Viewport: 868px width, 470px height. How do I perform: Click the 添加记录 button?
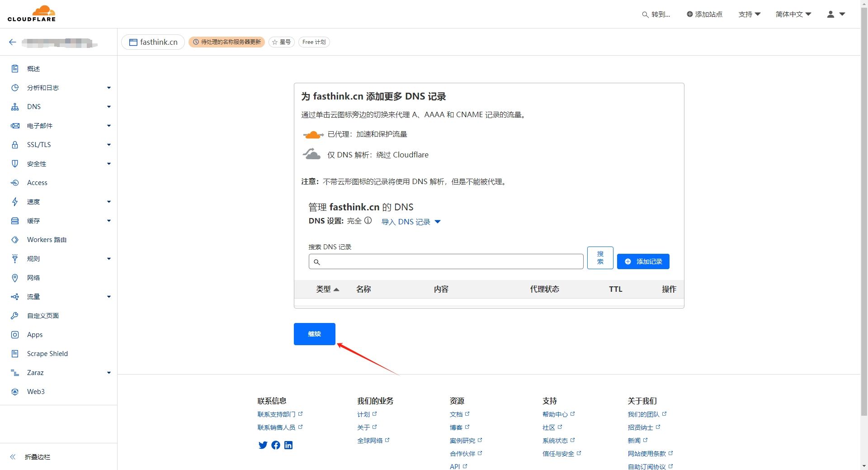[x=643, y=261]
